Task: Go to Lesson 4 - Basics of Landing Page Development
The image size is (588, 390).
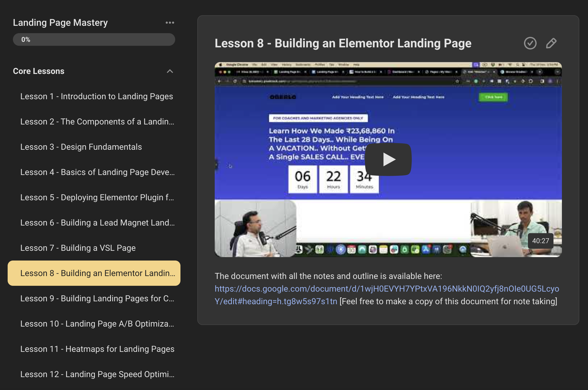Action: (x=97, y=172)
